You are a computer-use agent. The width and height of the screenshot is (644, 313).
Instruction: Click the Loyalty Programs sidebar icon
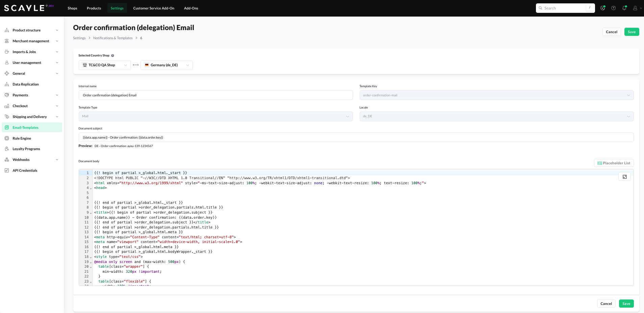click(x=7, y=149)
